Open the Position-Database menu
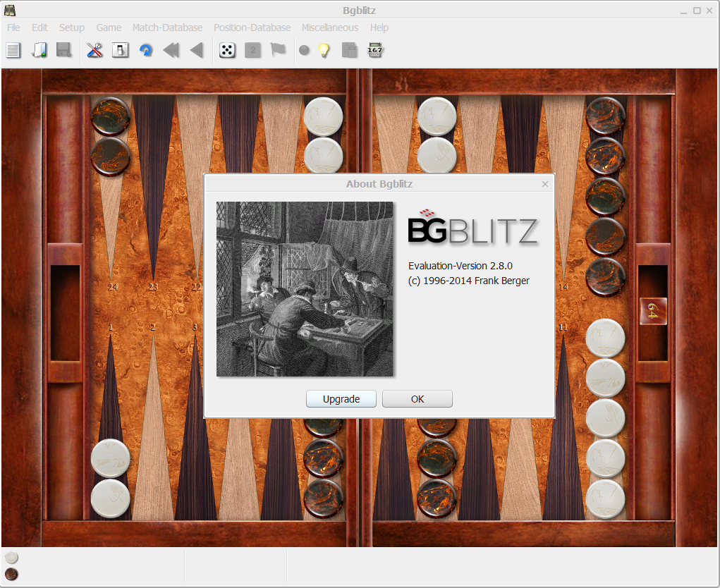This screenshot has width=720, height=588. [x=252, y=27]
